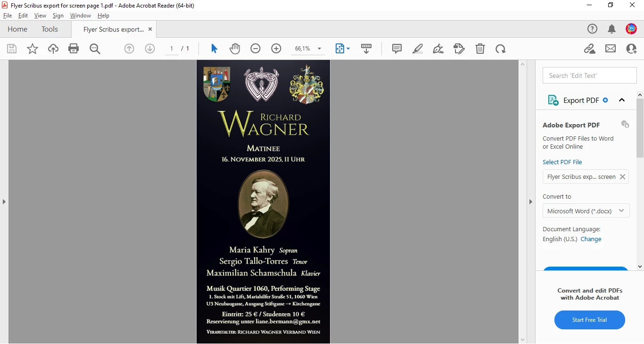
Task: Add file to starred with star icon
Action: pyautogui.click(x=33, y=49)
